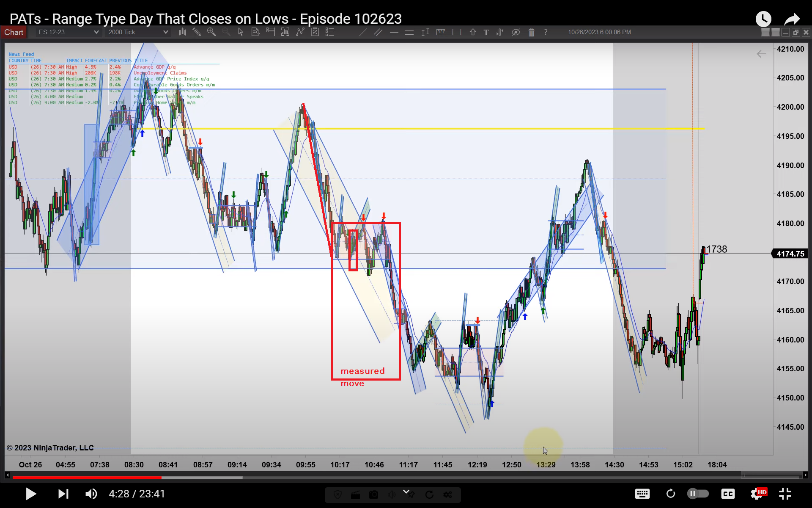This screenshot has height=508, width=812.
Task: Select the rectangle drawing tool
Action: tap(457, 32)
